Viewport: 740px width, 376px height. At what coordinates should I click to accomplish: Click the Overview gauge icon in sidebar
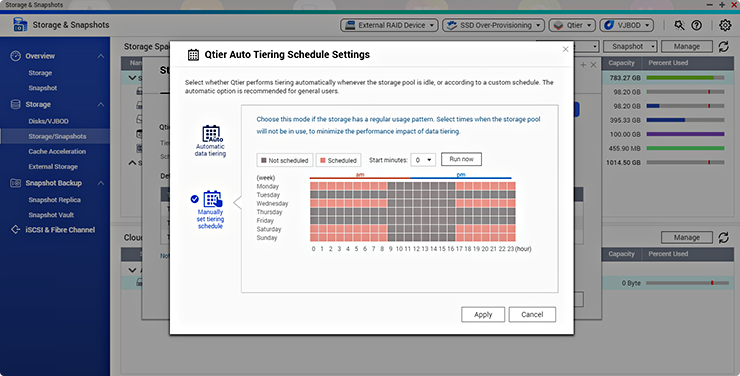(16, 56)
